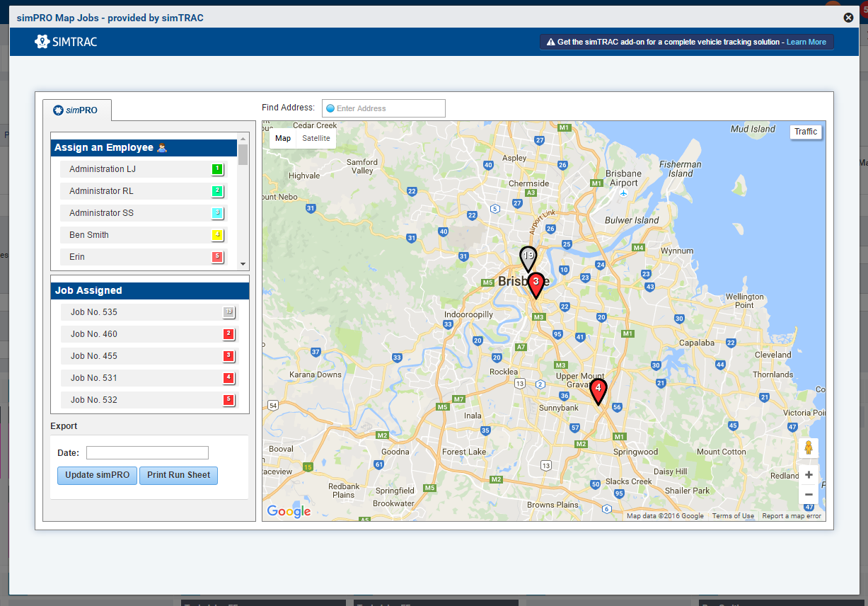
Task: Click the Assign an Employee header
Action: [x=144, y=147]
